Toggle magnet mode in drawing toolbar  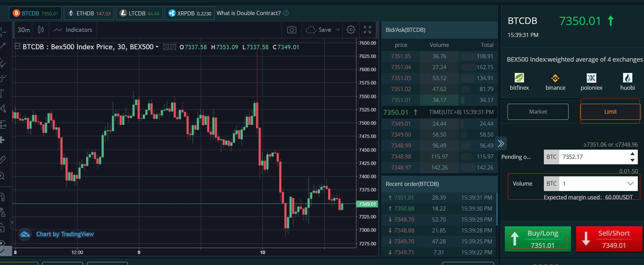pyautogui.click(x=2, y=197)
